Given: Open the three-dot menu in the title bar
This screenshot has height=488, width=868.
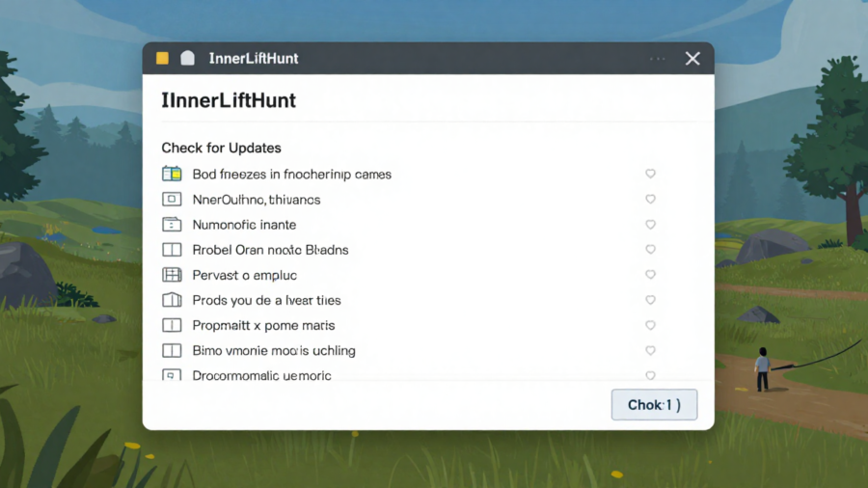Looking at the screenshot, I should point(658,59).
